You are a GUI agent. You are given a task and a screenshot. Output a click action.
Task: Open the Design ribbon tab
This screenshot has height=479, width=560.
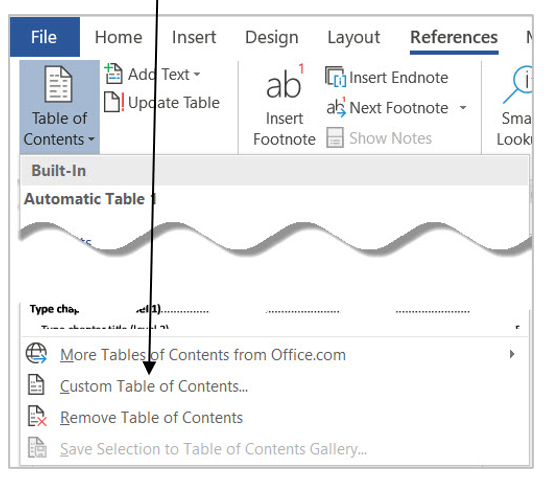(272, 37)
